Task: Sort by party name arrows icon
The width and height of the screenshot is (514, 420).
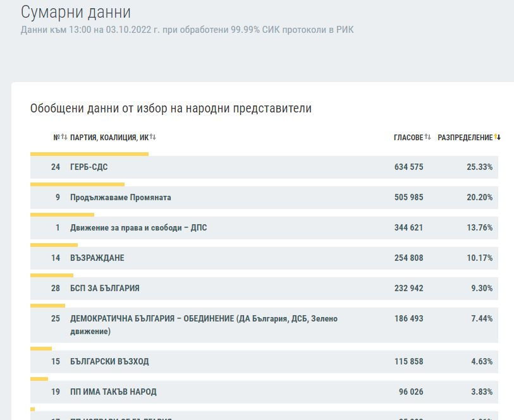Action: click(x=153, y=137)
